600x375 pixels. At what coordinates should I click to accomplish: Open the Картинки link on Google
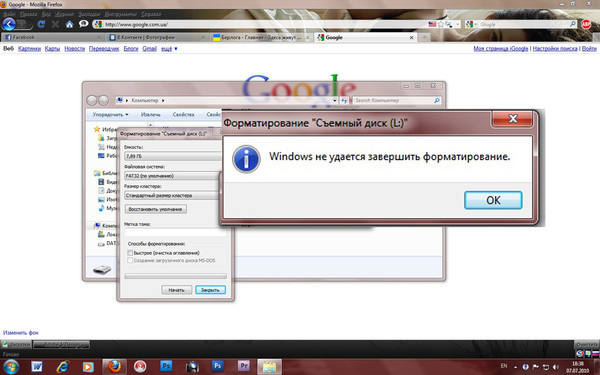point(29,49)
